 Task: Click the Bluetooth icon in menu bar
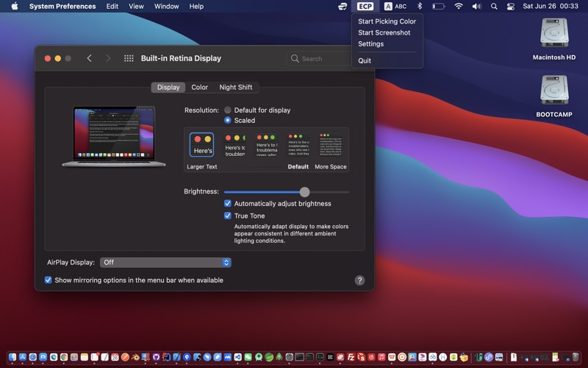420,6
